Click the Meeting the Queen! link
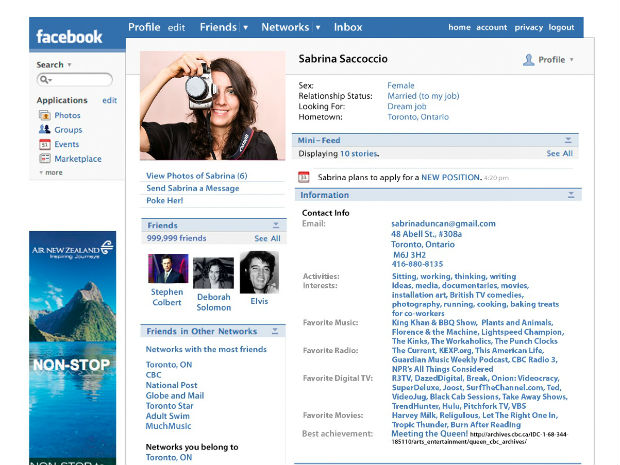Viewport: 620px width, 465px height. 429,433
